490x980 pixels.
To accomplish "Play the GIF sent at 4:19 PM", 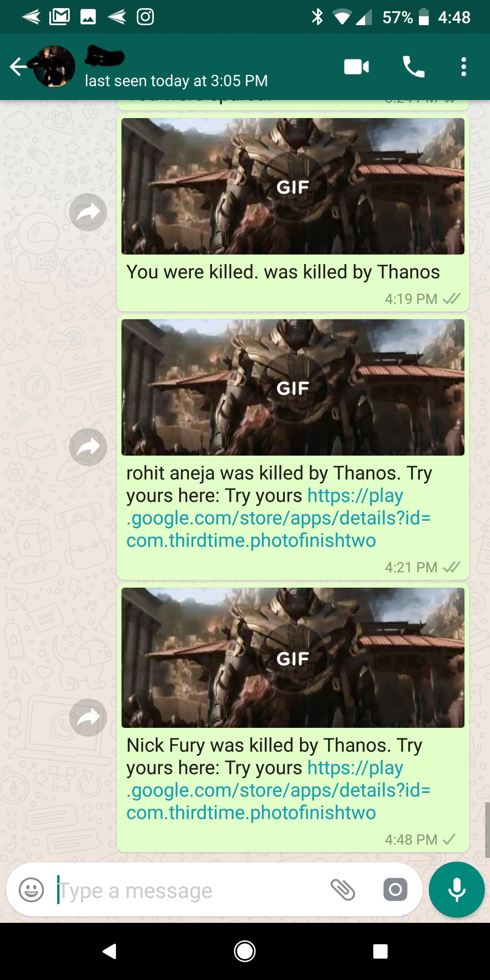I will coord(293,186).
